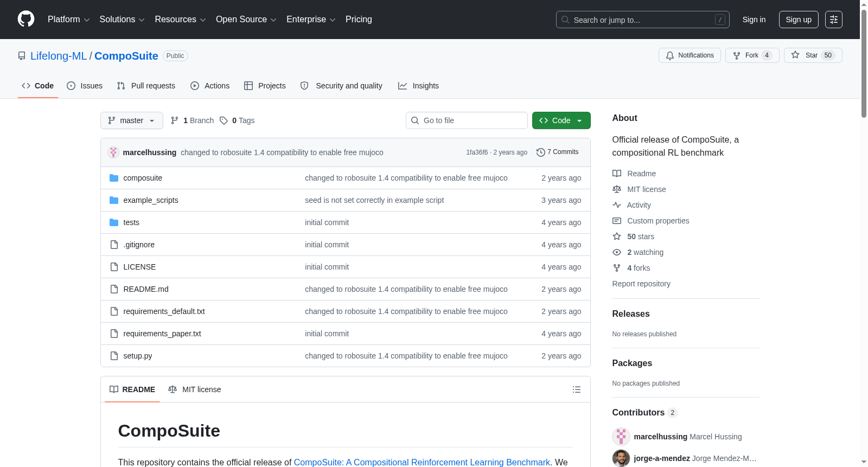The height and width of the screenshot is (467, 868).
Task: Click the star icon in Star button
Action: [x=795, y=55]
